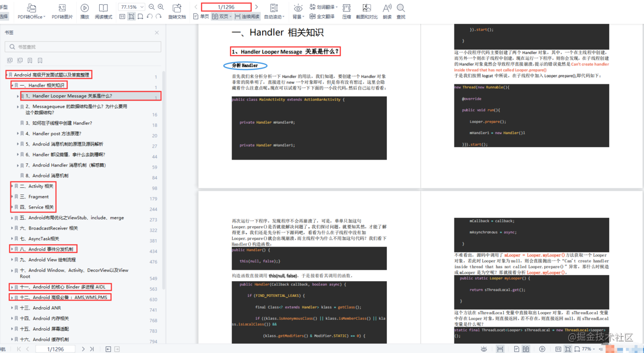Toggle two-page view in the status bar
The height and width of the screenshot is (353, 644).
coord(526,349)
